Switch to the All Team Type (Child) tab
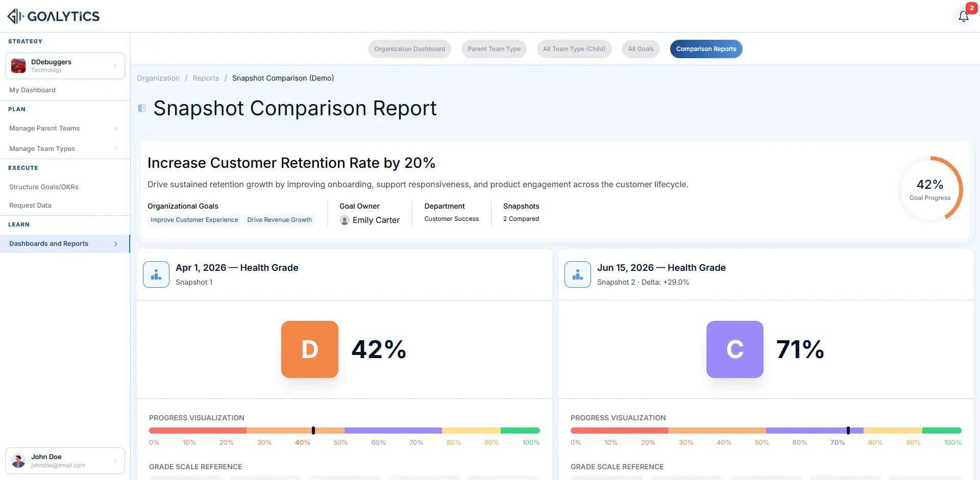This screenshot has width=980, height=480. pyautogui.click(x=574, y=49)
